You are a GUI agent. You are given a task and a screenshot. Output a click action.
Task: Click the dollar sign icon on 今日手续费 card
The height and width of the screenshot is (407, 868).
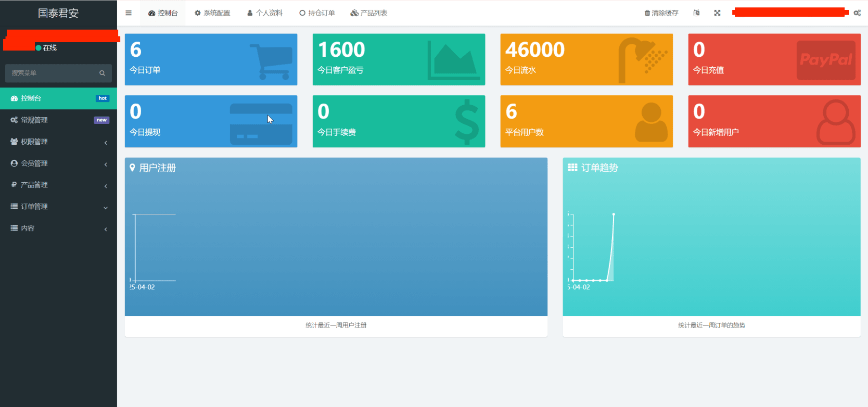pos(467,122)
